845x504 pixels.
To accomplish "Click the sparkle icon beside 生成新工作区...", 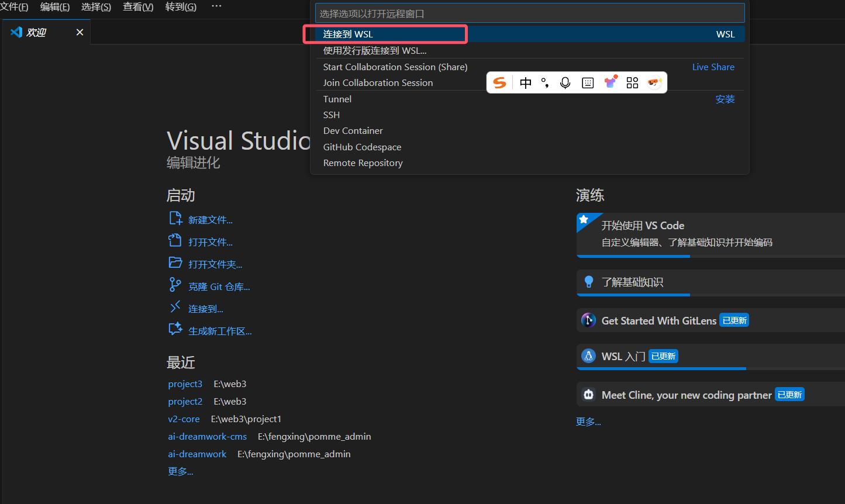I will [175, 329].
